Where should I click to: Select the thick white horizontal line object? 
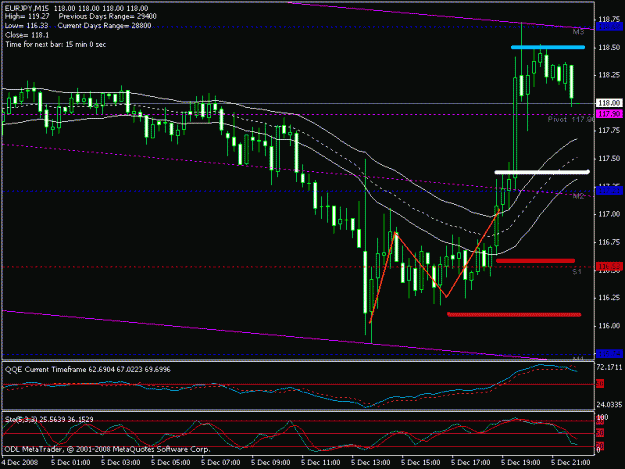coord(542,172)
